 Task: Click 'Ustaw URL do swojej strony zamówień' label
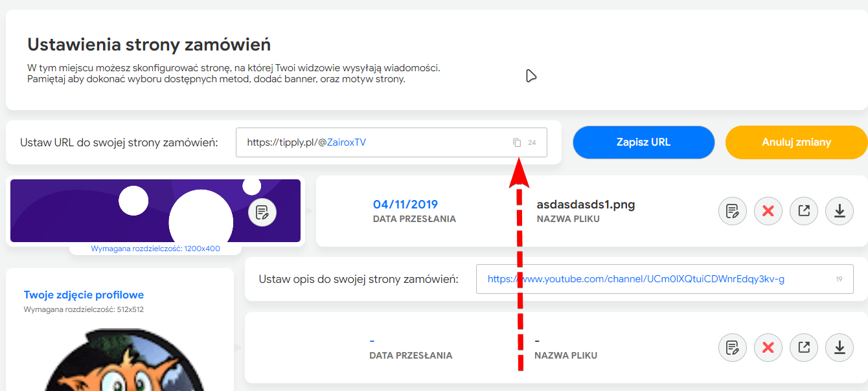point(119,142)
